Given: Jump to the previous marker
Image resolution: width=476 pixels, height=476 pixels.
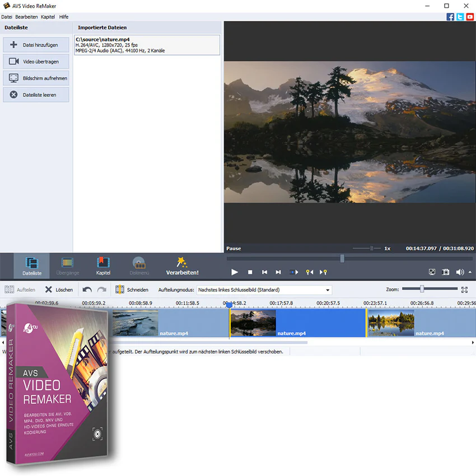Looking at the screenshot, I should (x=309, y=272).
